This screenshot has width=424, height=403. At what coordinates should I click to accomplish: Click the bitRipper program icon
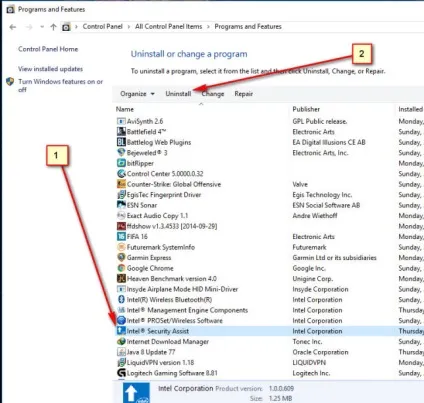coord(121,163)
